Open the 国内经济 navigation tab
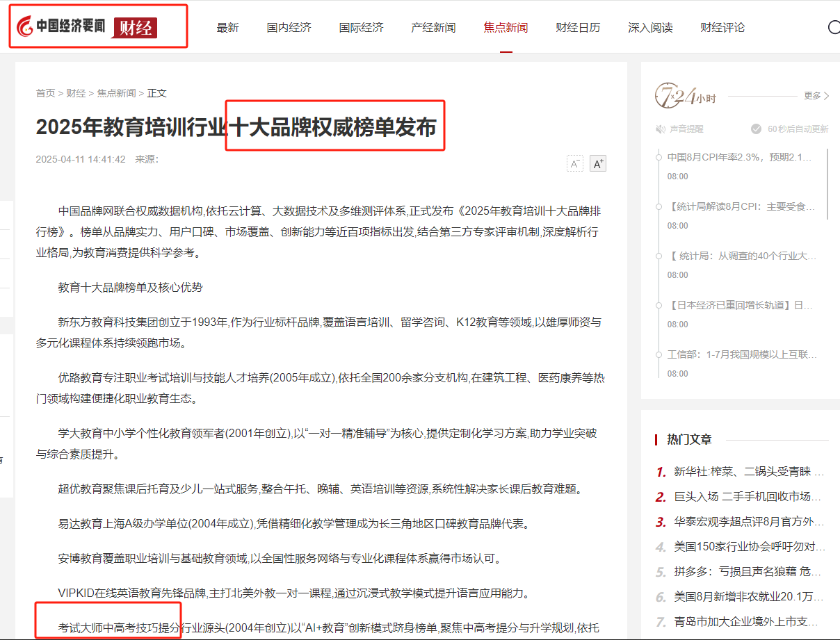The height and width of the screenshot is (640, 840). (289, 28)
